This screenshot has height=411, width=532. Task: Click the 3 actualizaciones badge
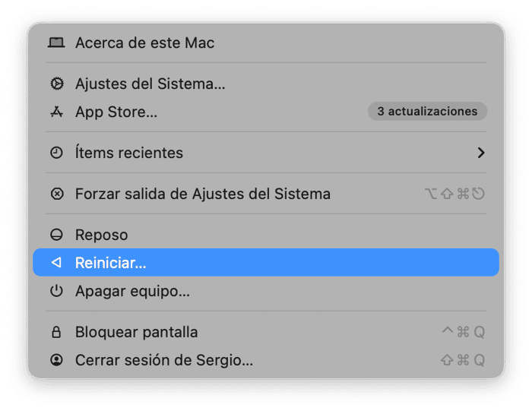click(427, 112)
